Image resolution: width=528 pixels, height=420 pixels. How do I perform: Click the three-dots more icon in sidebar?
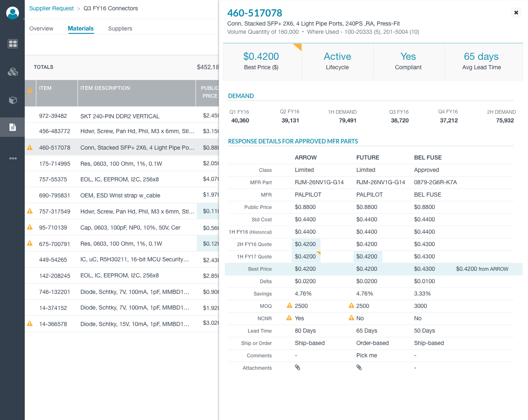(x=13, y=158)
